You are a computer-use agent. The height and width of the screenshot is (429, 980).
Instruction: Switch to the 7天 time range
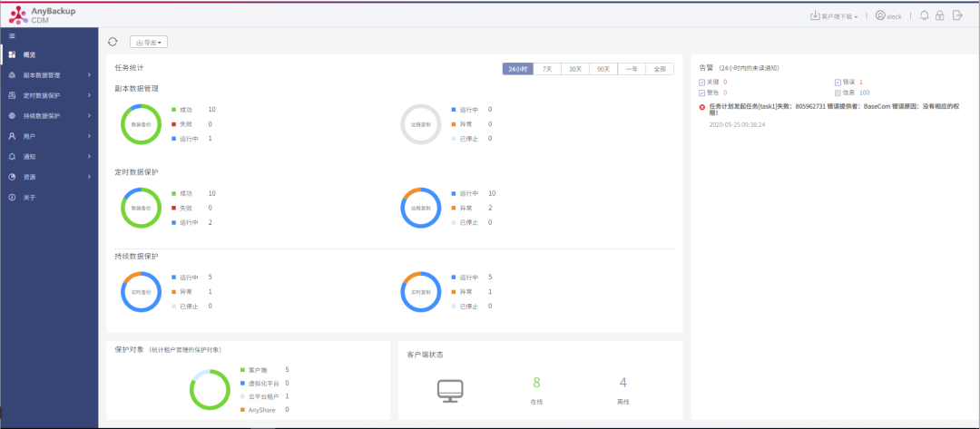547,69
